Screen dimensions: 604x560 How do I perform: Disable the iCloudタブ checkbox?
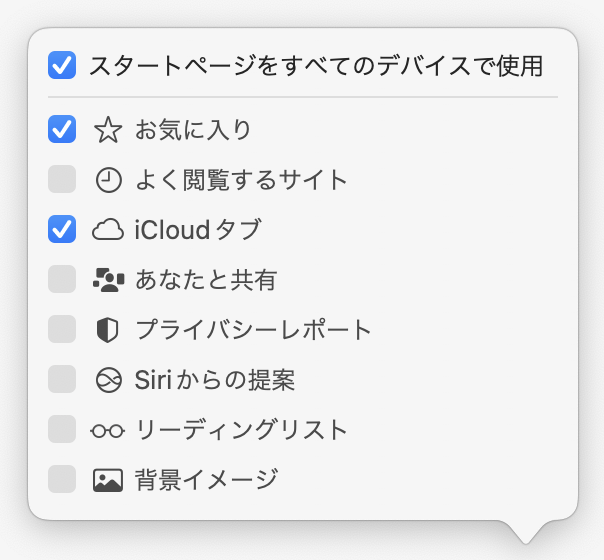pyautogui.click(x=62, y=229)
